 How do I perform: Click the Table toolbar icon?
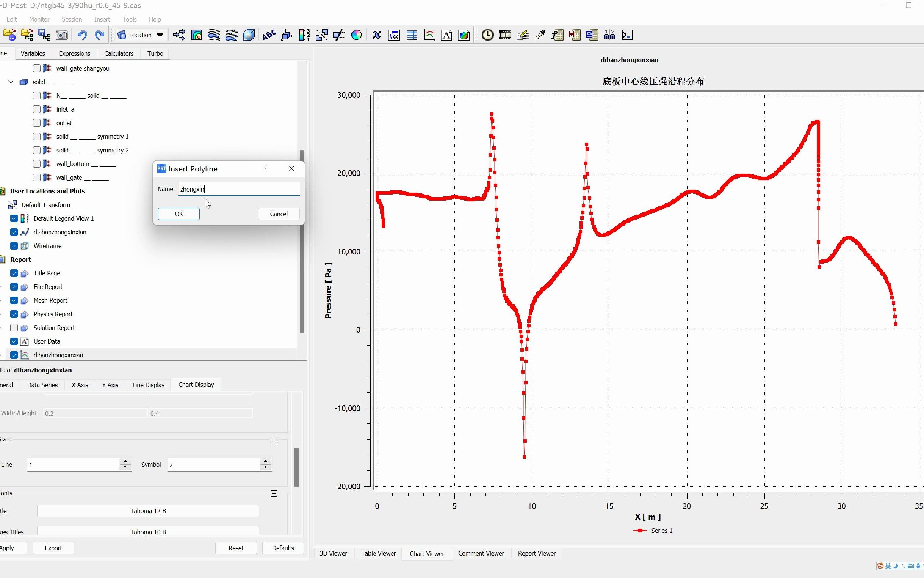point(412,35)
